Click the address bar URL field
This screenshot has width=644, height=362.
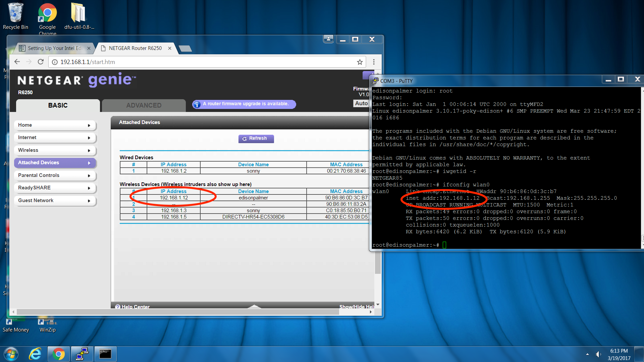point(206,62)
